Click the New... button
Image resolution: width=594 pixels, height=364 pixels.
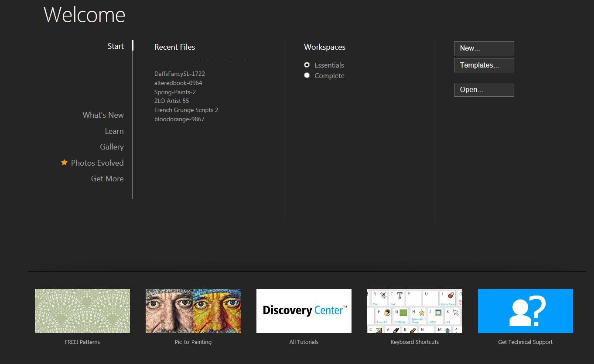pos(484,48)
